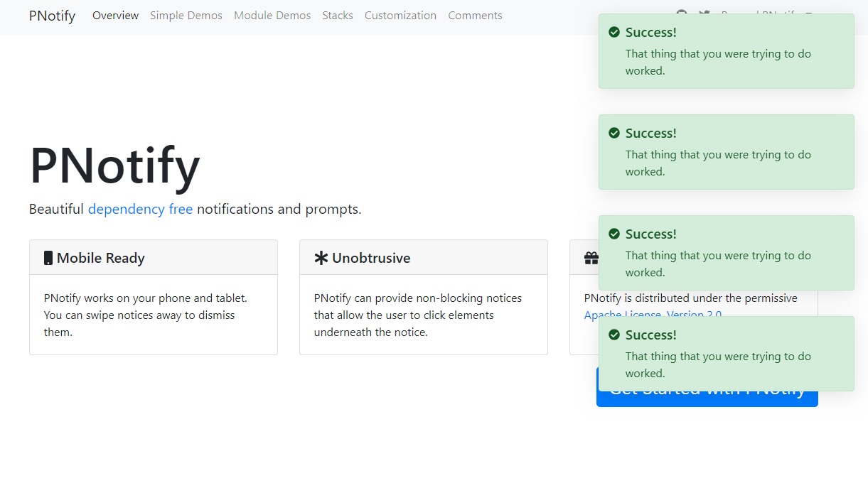
Task: Click the check-circle icon in the third Success notice
Action: point(614,234)
